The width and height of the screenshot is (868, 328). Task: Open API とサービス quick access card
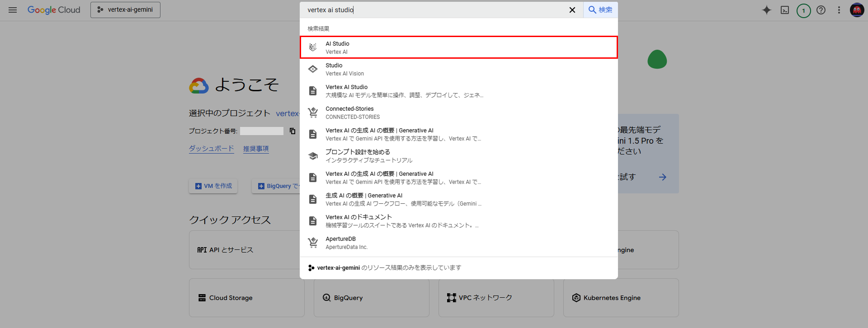pos(245,250)
